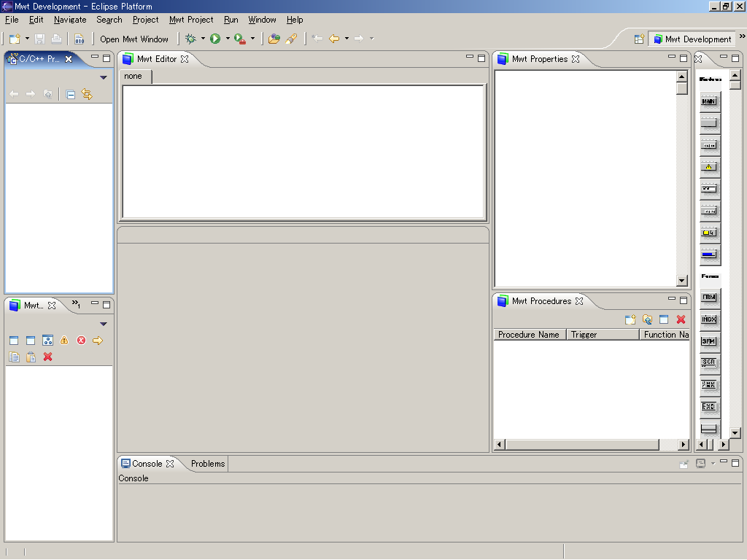Start the Debug bug icon

point(190,39)
